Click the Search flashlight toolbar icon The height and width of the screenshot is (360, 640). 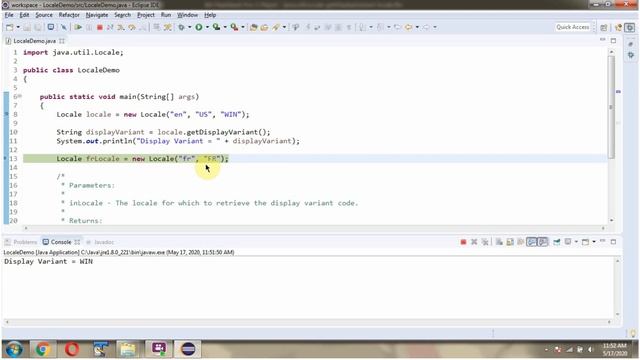[276, 27]
